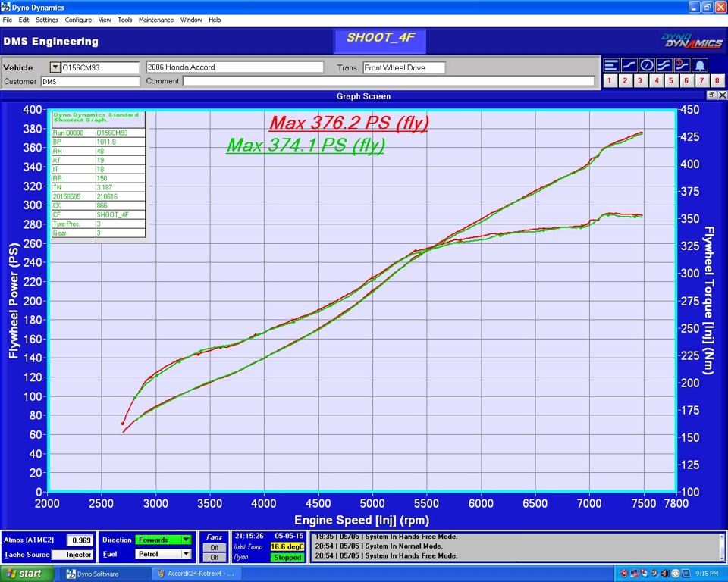
Task: Click the empty Comment field
Action: 388,81
